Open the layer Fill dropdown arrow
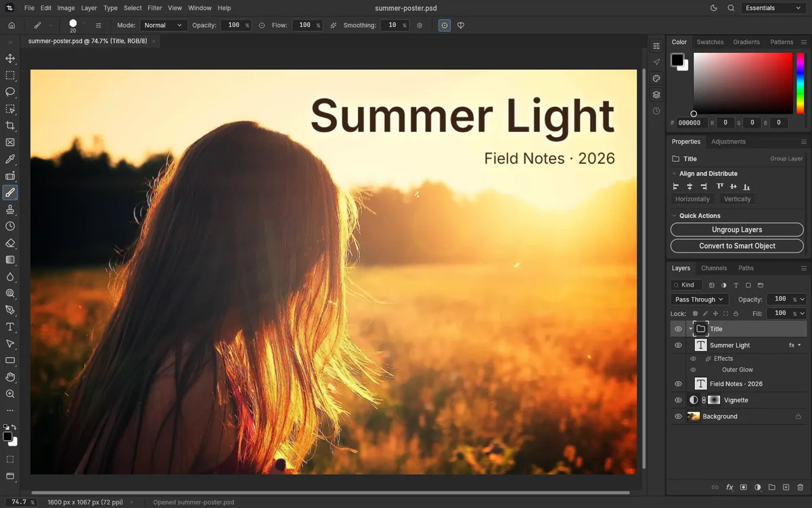The height and width of the screenshot is (508, 812). pyautogui.click(x=803, y=314)
